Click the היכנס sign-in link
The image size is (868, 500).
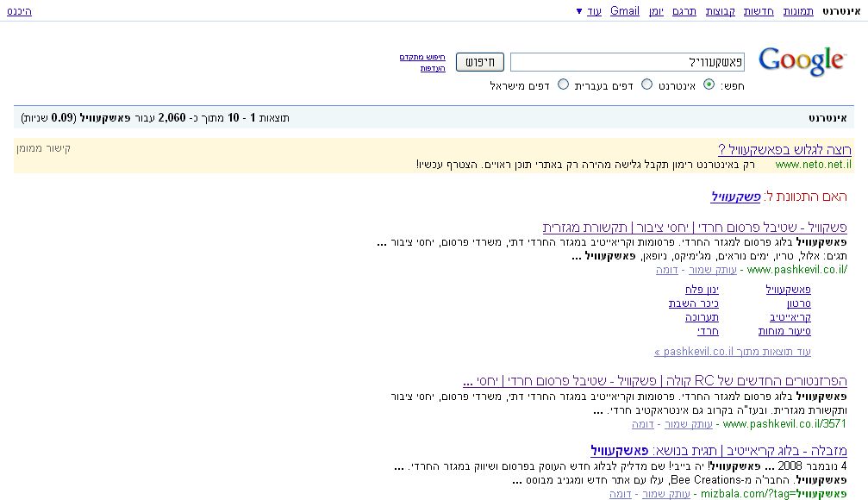[19, 11]
